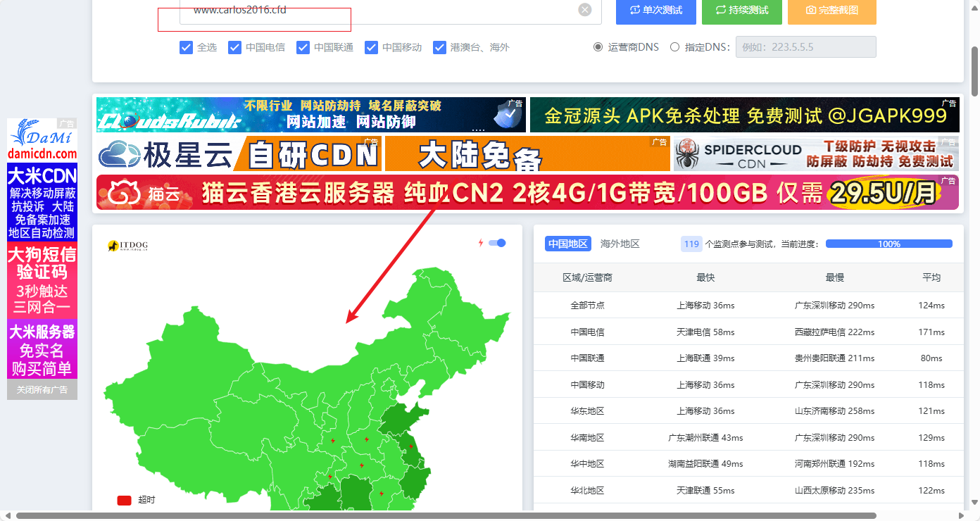Uncheck the 中国联通 checkbox
Viewport: 980px width, 521px height.
coord(303,47)
